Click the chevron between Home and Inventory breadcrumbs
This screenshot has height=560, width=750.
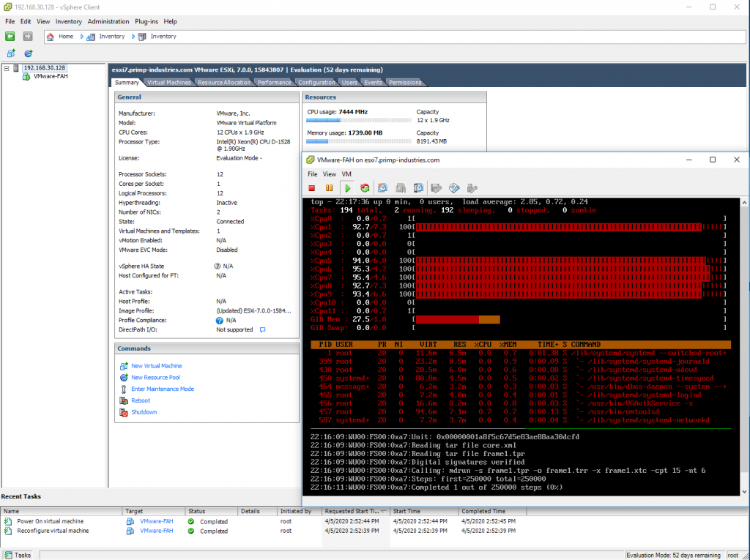click(82, 37)
